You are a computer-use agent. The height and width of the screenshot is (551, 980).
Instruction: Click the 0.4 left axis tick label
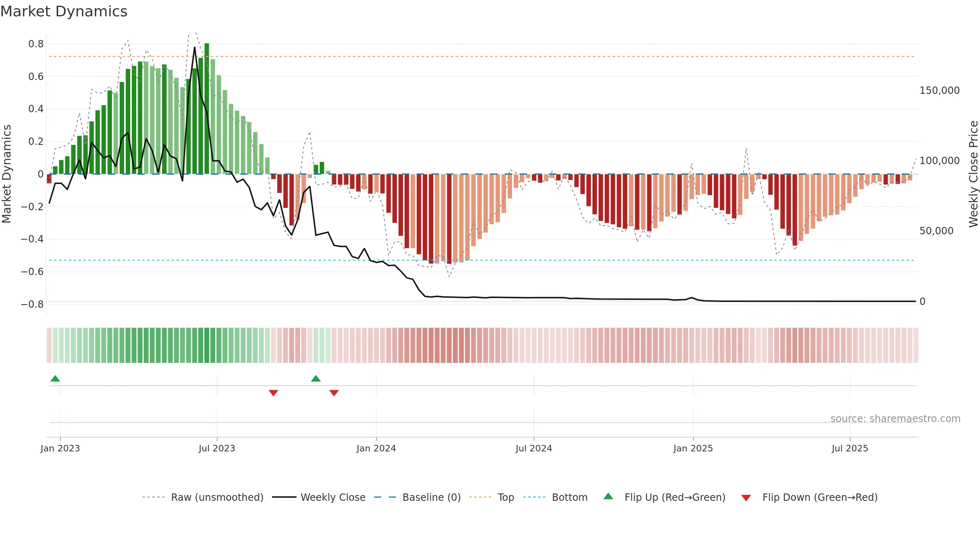tap(36, 109)
